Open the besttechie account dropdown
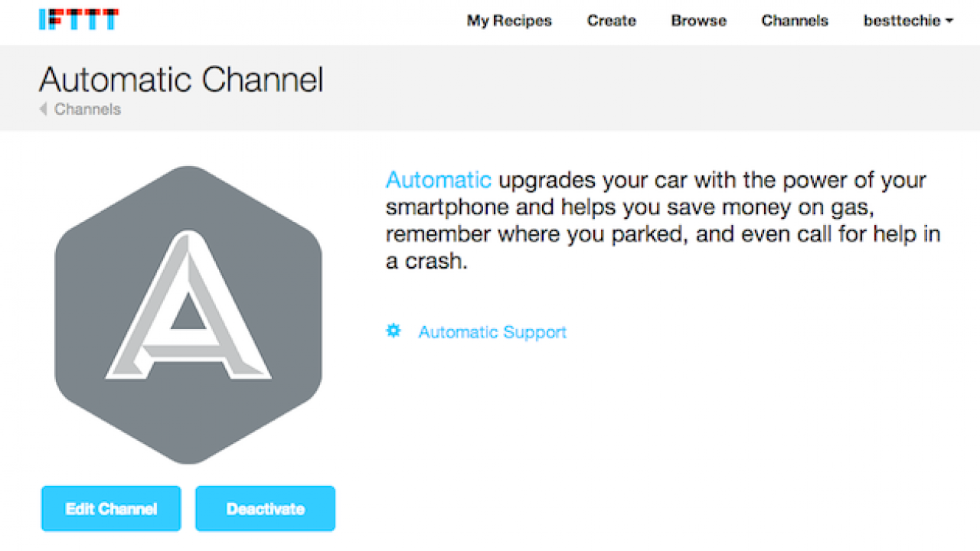 pos(908,21)
